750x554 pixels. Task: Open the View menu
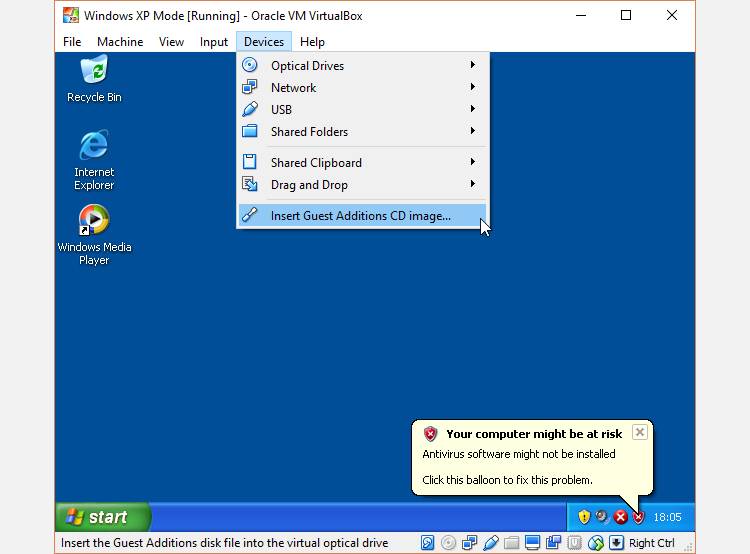(171, 42)
